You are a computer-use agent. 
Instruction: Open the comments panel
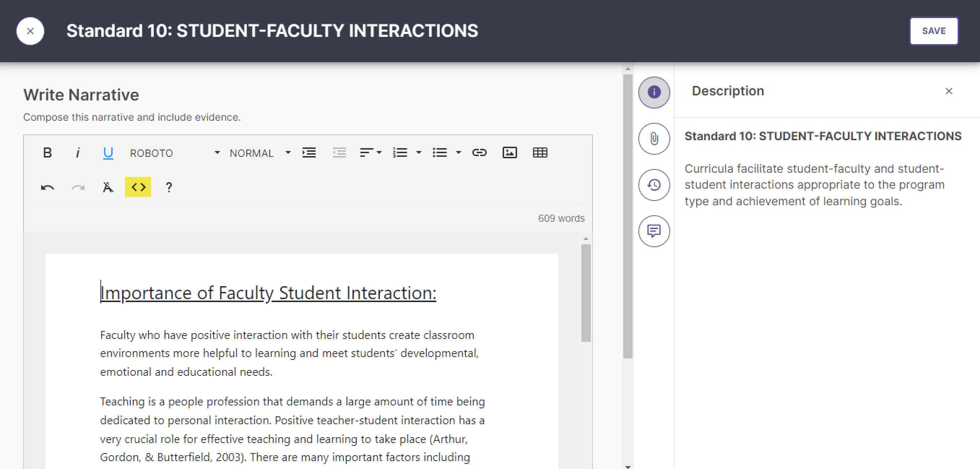[x=654, y=231]
